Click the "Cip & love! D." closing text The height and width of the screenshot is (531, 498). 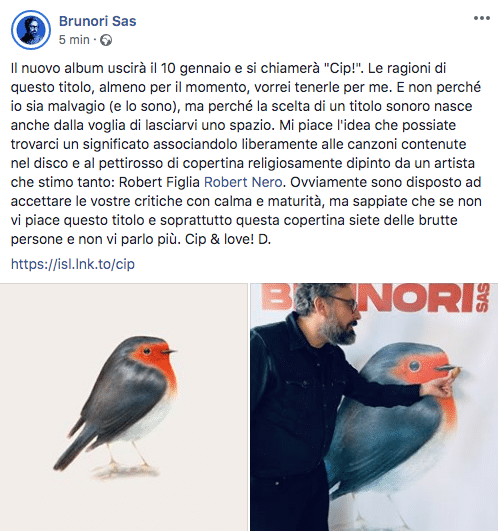point(228,239)
